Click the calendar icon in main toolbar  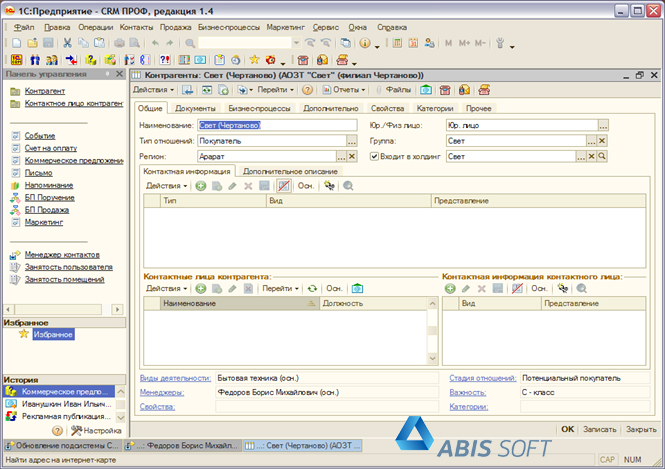click(413, 43)
